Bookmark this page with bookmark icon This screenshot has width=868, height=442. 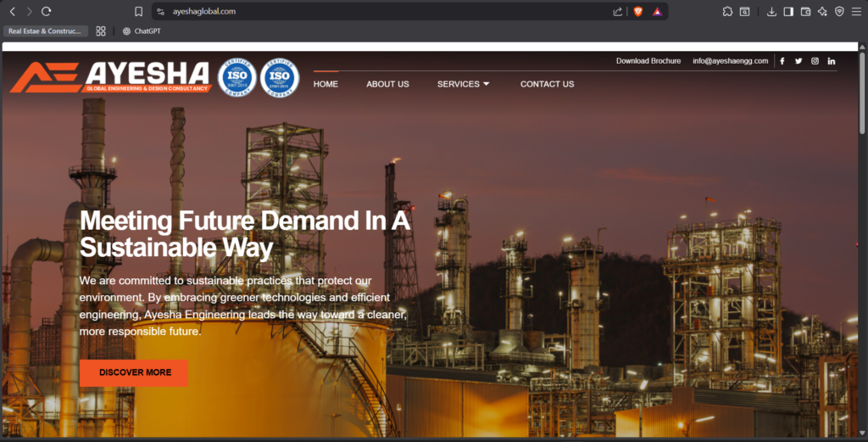point(138,12)
